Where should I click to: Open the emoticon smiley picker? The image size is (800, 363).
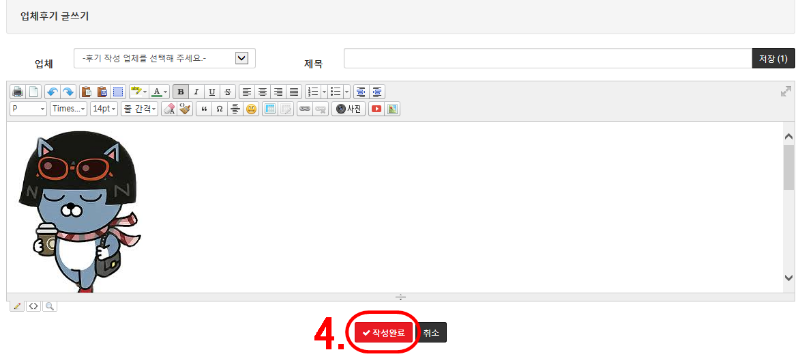(251, 109)
